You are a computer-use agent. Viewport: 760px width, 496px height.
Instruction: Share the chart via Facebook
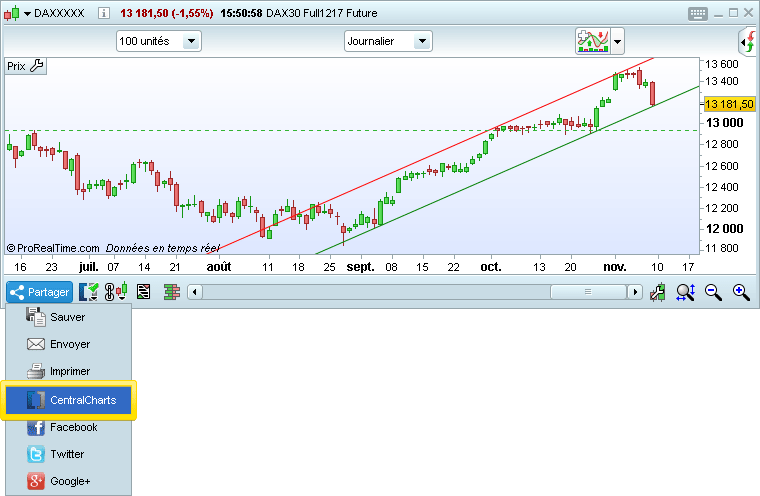click(72, 427)
